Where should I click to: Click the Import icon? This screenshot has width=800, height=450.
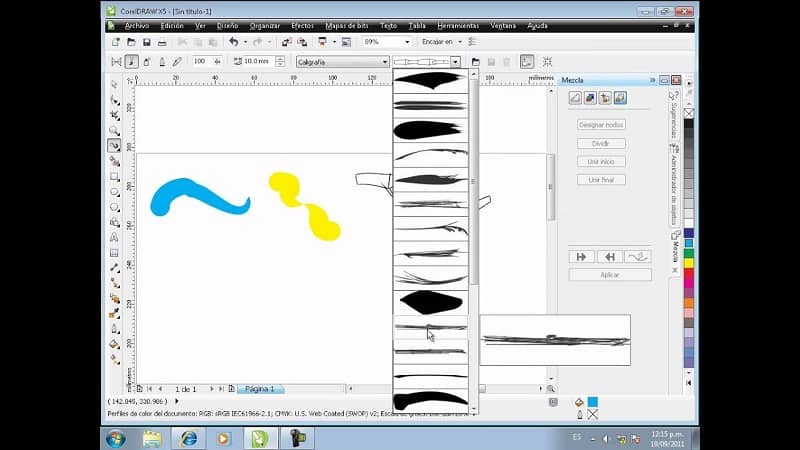(287, 42)
